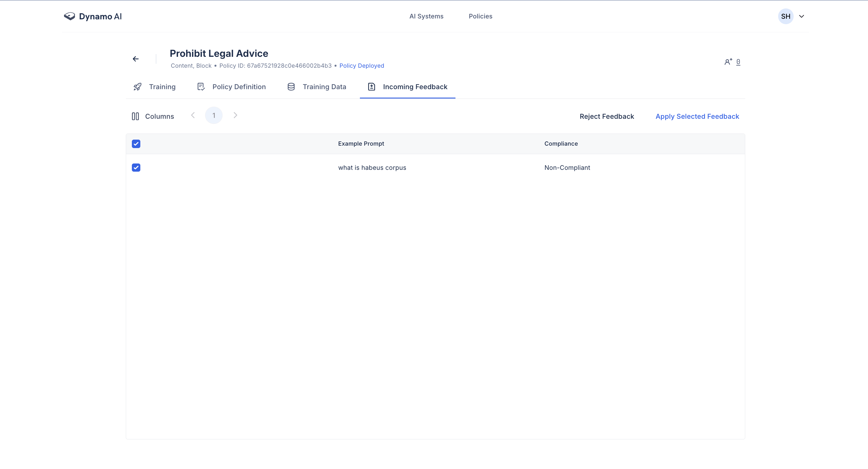This screenshot has width=868, height=469.
Task: Click the Policy Definition document icon
Action: tap(201, 87)
